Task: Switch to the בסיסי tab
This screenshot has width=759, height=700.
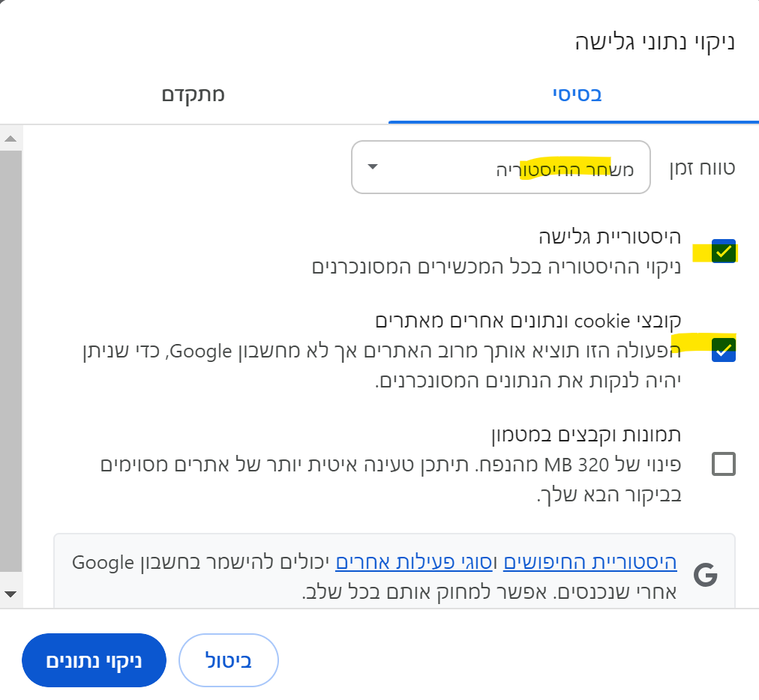Action: point(577,95)
